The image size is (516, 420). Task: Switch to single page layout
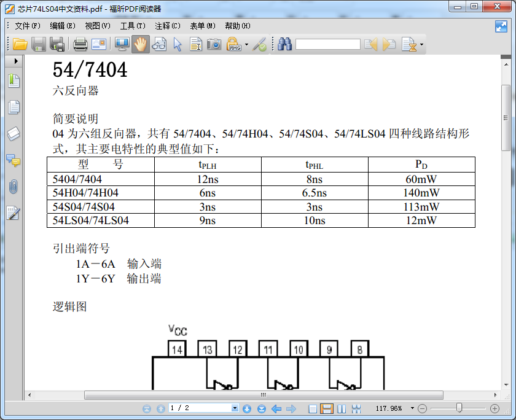[313, 409]
